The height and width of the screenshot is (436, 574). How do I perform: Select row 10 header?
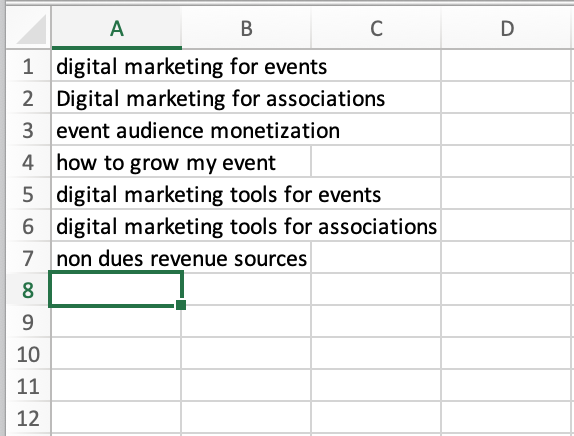click(x=28, y=354)
